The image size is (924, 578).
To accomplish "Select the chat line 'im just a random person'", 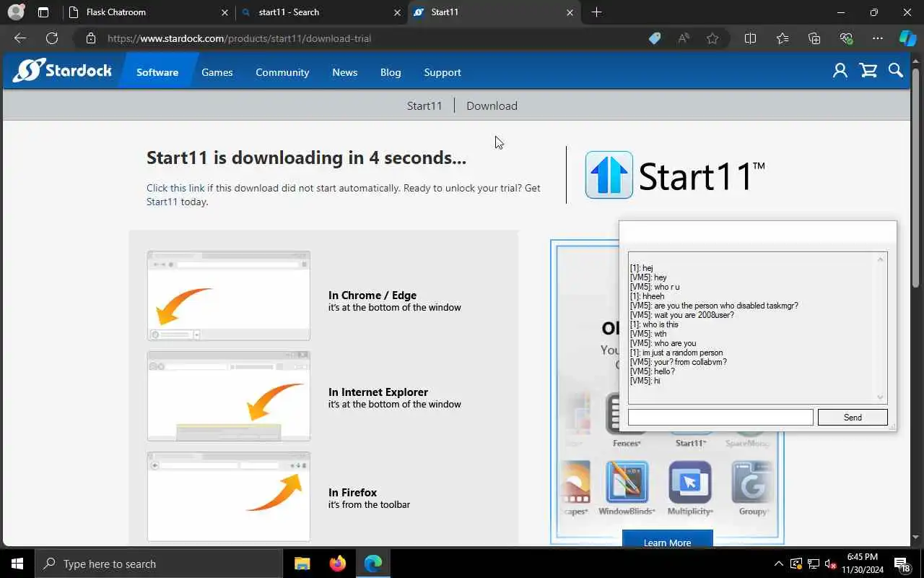I will 676,353.
